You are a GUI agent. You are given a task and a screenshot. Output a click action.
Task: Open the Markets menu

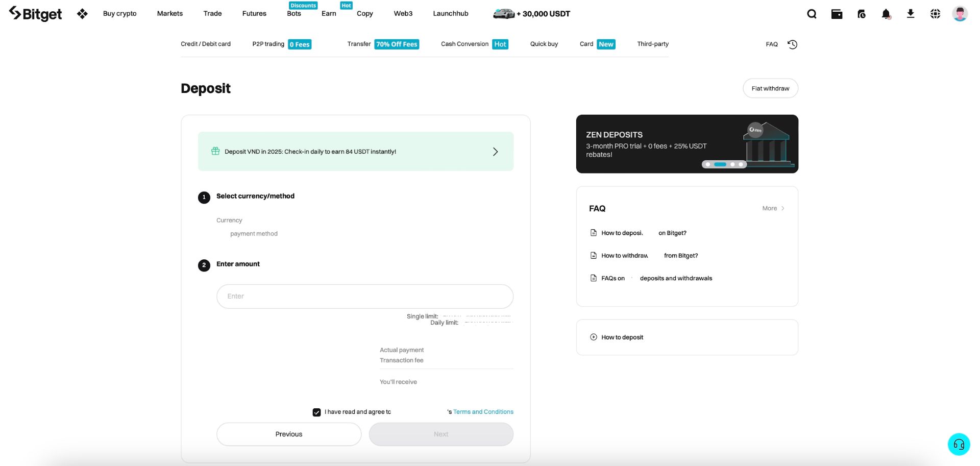tap(170, 14)
